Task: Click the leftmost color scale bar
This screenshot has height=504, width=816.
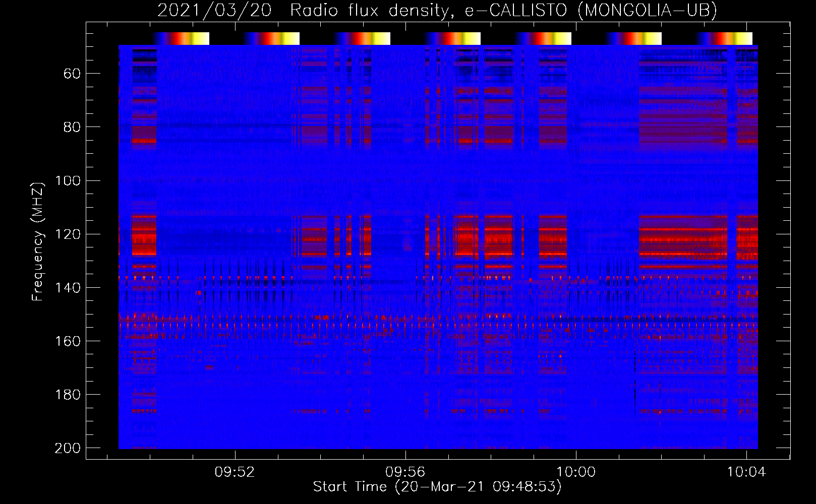Action: click(181, 38)
